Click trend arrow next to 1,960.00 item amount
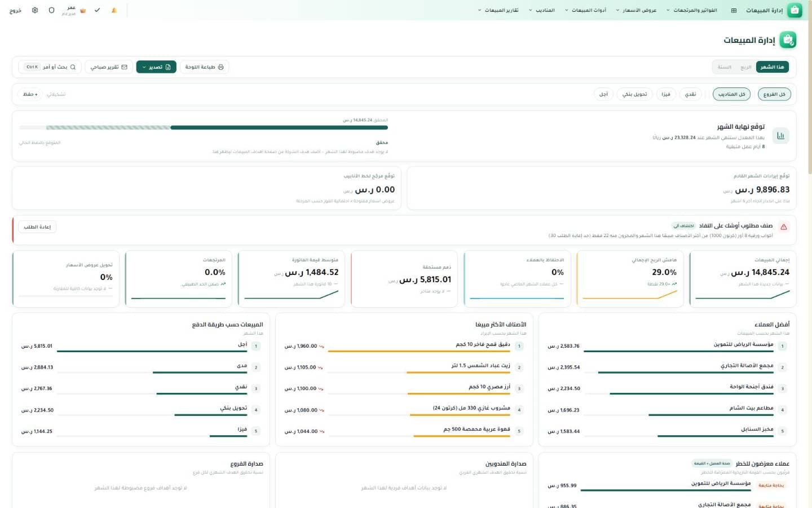 click(x=321, y=347)
